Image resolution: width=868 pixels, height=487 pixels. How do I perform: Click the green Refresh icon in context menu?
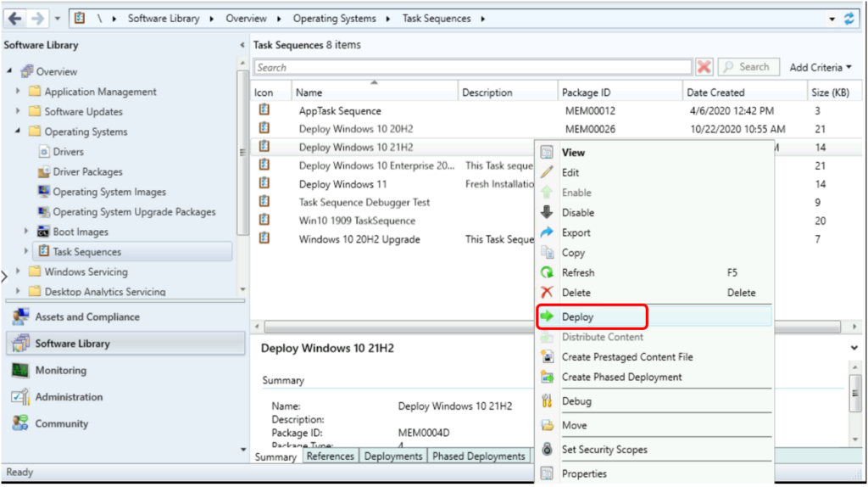point(547,272)
